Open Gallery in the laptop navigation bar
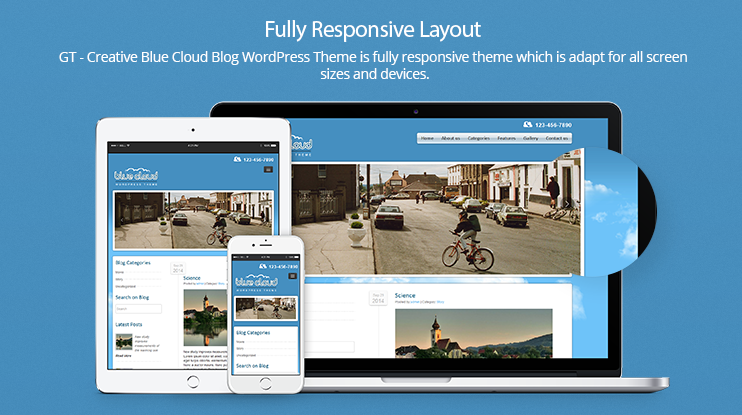 pyautogui.click(x=530, y=138)
